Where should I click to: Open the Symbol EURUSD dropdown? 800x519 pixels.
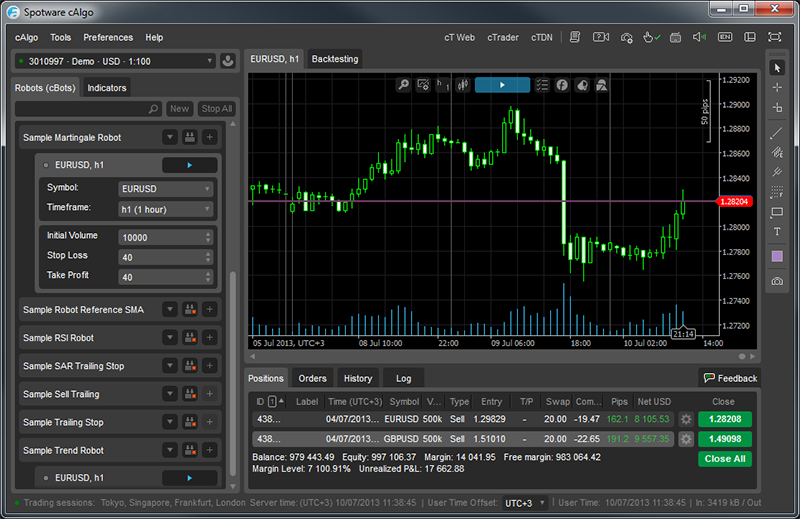tap(165, 189)
